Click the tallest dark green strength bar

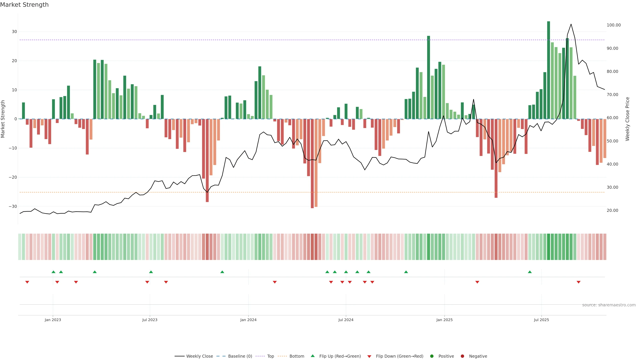pos(549,70)
